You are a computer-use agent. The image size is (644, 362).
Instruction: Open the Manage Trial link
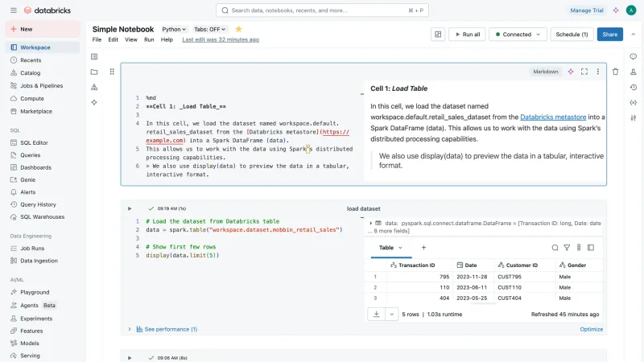point(587,10)
